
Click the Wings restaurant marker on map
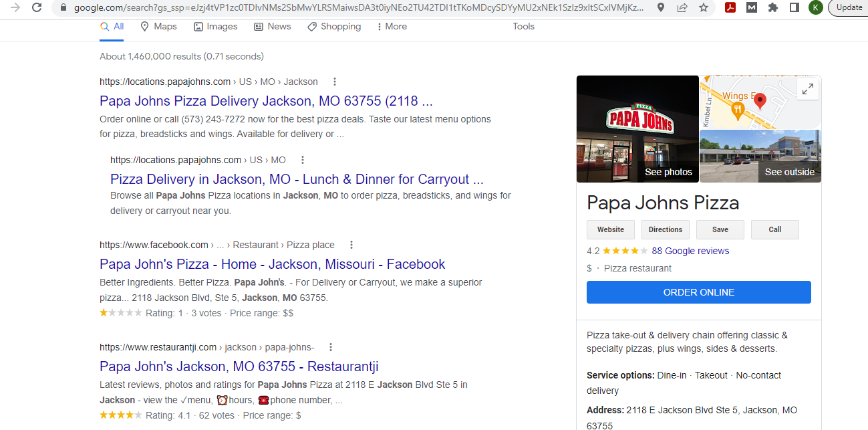point(738,111)
